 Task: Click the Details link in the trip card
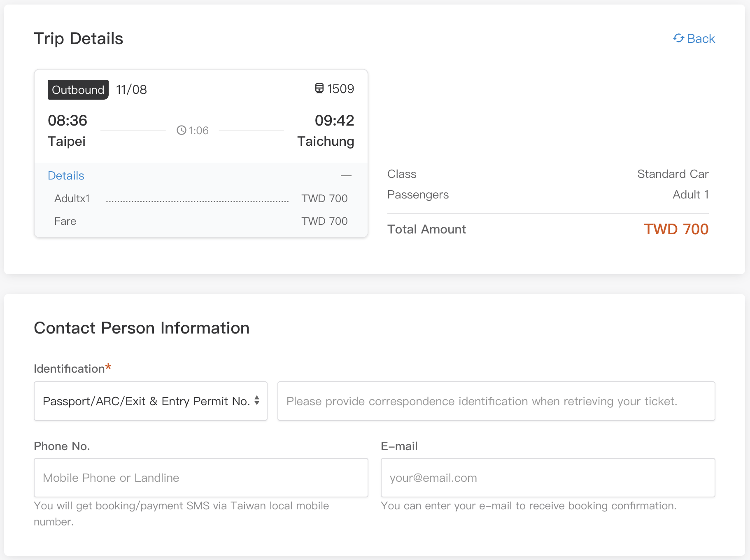[66, 176]
